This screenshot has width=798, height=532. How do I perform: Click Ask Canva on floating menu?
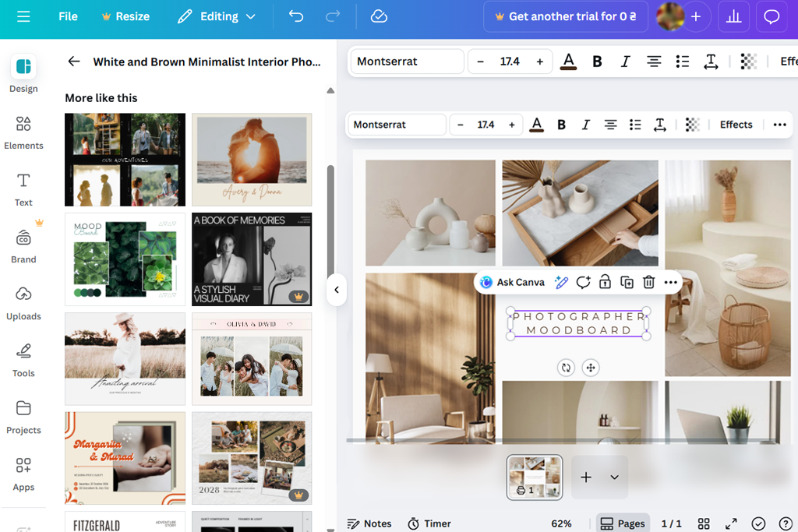tap(513, 282)
